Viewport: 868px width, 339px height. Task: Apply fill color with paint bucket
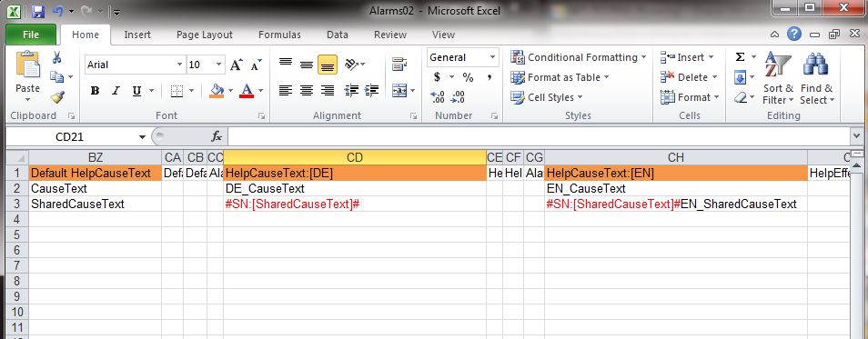217,91
